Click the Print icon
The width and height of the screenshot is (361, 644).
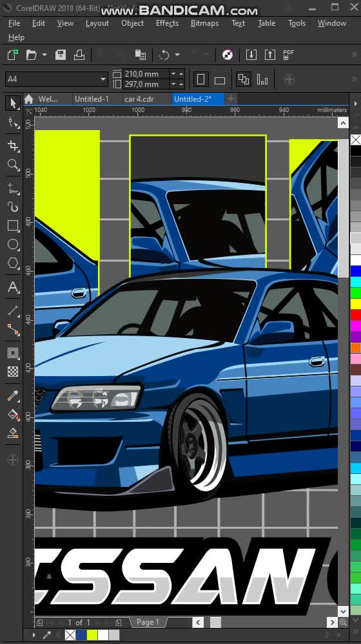[79, 54]
